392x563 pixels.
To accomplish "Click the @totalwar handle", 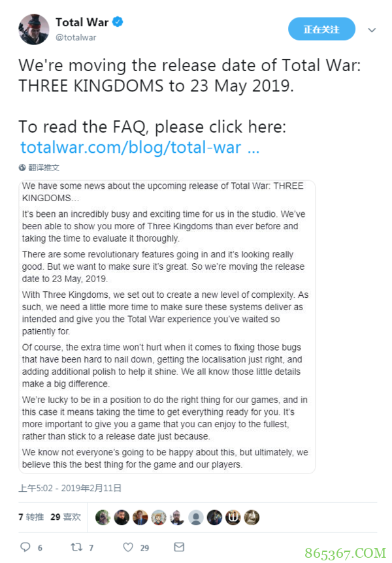I will pos(76,37).
